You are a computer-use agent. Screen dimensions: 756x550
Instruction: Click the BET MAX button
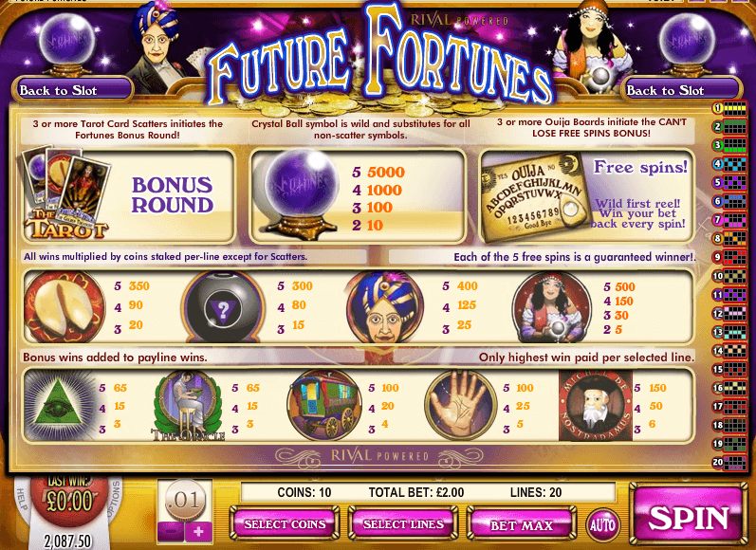pos(522,524)
